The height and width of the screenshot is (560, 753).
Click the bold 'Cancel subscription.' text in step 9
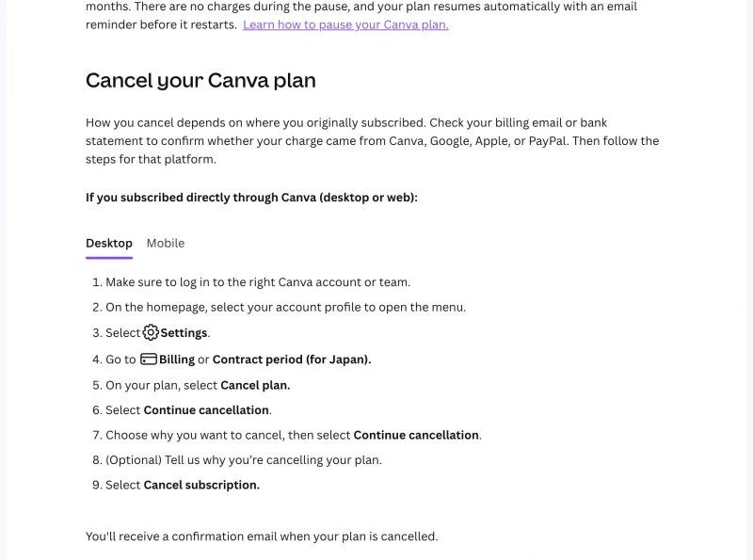pyautogui.click(x=201, y=485)
